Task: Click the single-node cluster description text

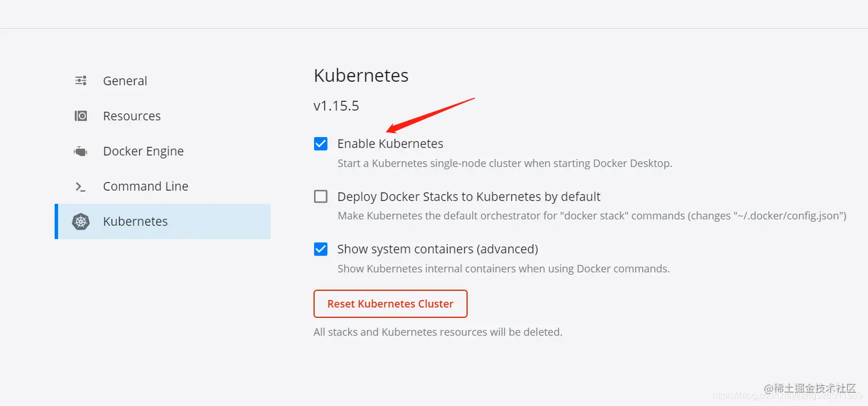Action: coord(504,164)
